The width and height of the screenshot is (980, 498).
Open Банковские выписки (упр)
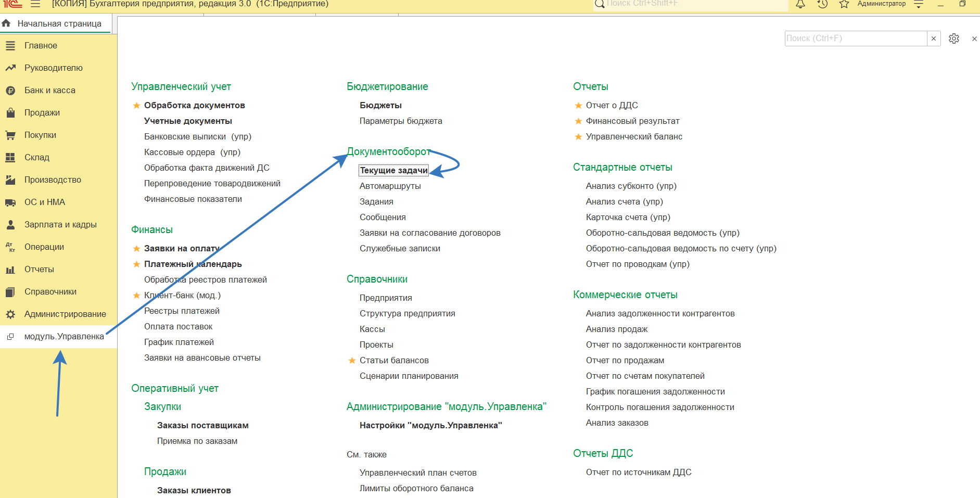[198, 137]
